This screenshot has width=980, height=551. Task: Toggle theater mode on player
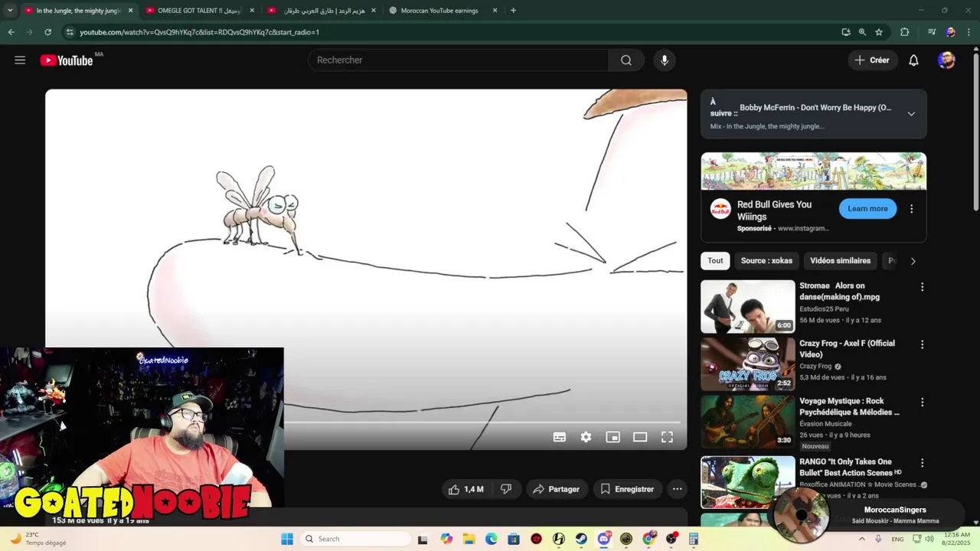[x=640, y=437]
